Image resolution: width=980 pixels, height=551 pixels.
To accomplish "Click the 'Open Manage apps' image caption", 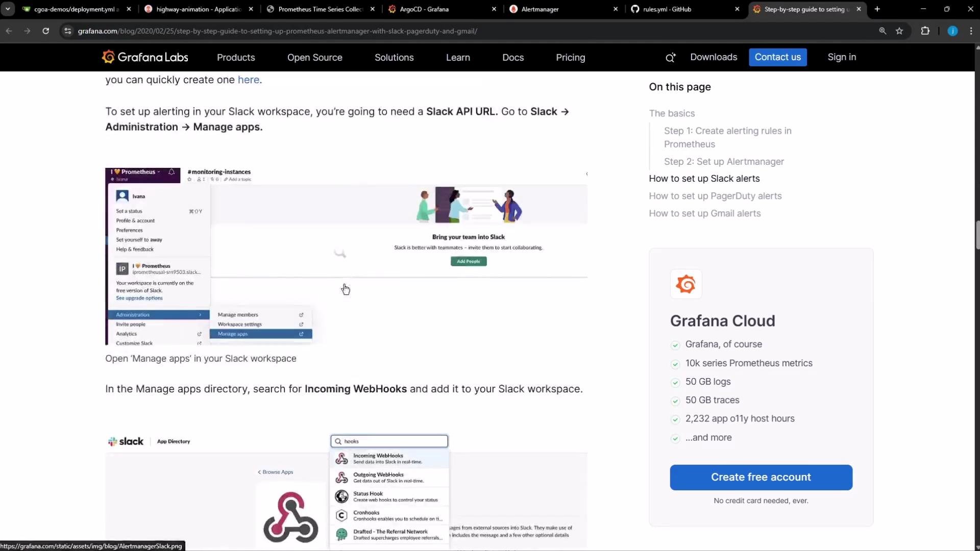I will click(201, 359).
